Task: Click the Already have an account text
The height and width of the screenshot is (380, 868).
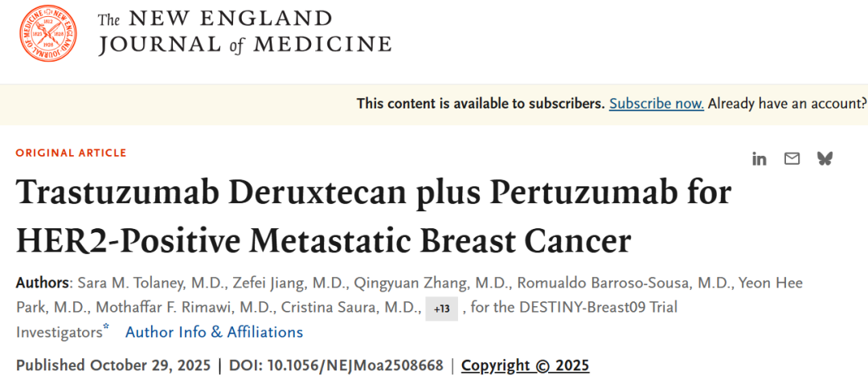Action: click(787, 104)
